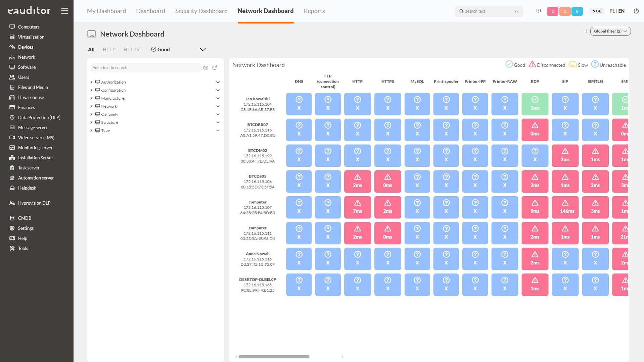
Task: Switch language to PL
Action: point(612,11)
